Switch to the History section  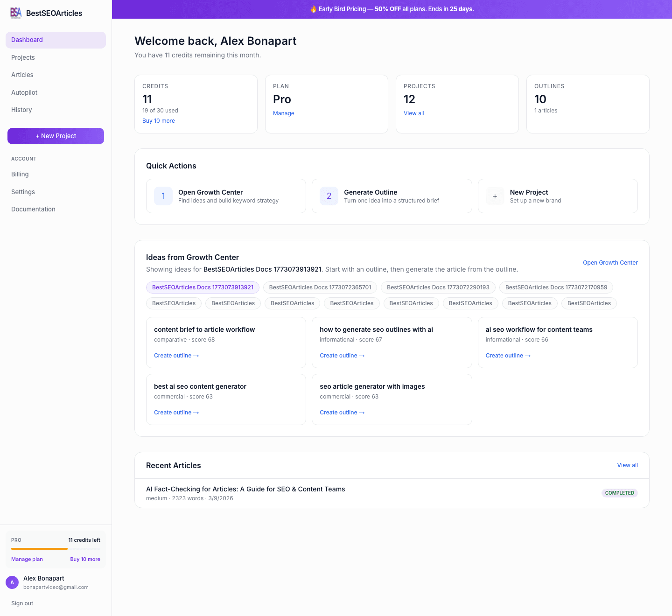click(21, 110)
